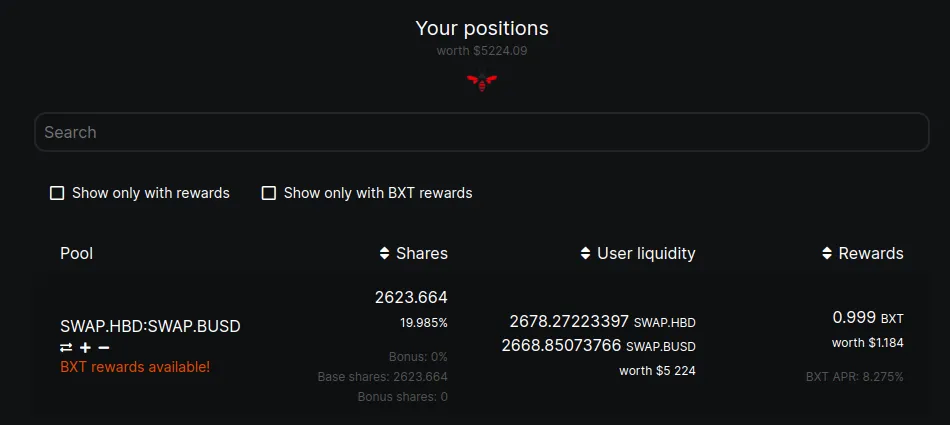Sort by User liquidity using its arrows
This screenshot has width=950, height=425.
coord(585,254)
